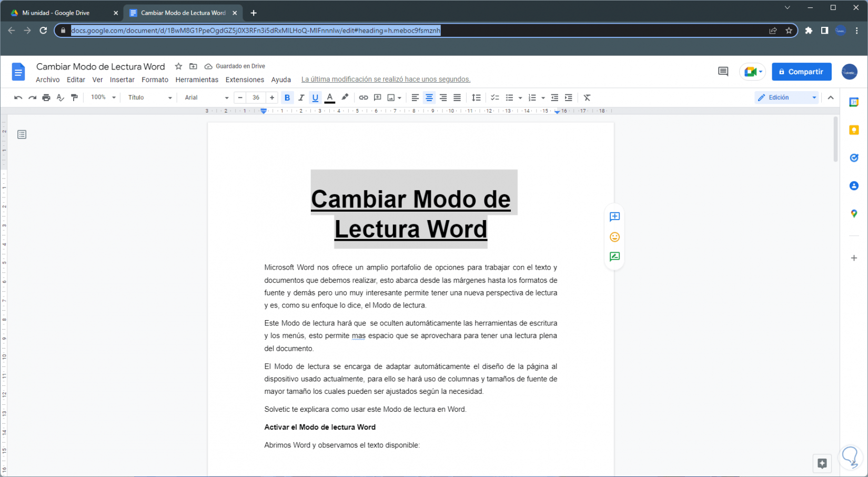Open the Herramientas menu

pyautogui.click(x=197, y=79)
